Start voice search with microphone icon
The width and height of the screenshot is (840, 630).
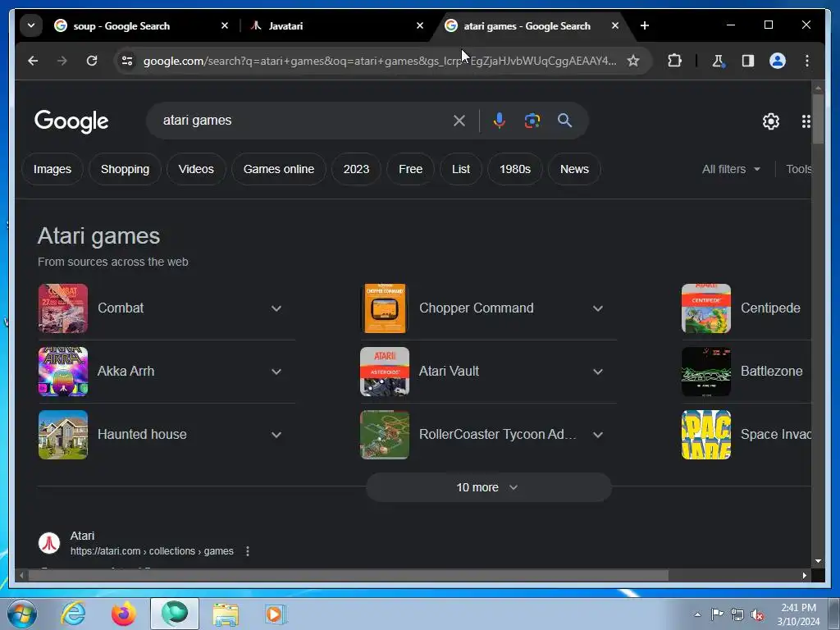[x=500, y=121]
